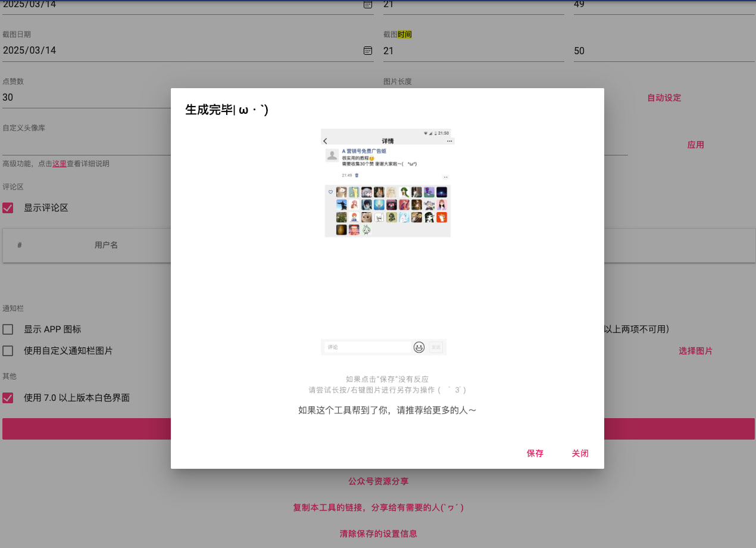Click 清除保存的设置信息
756x548 pixels.
[x=379, y=534]
